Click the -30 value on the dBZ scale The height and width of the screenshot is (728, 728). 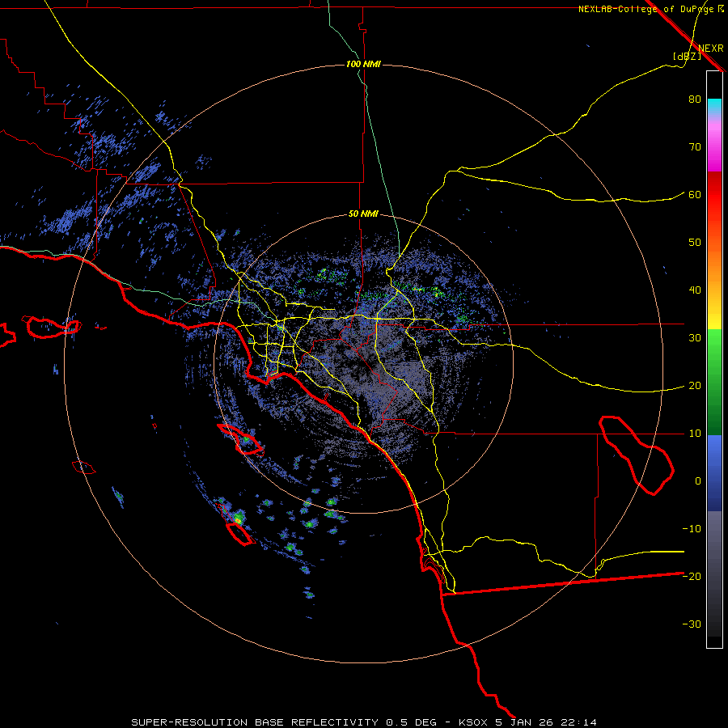[x=692, y=624]
